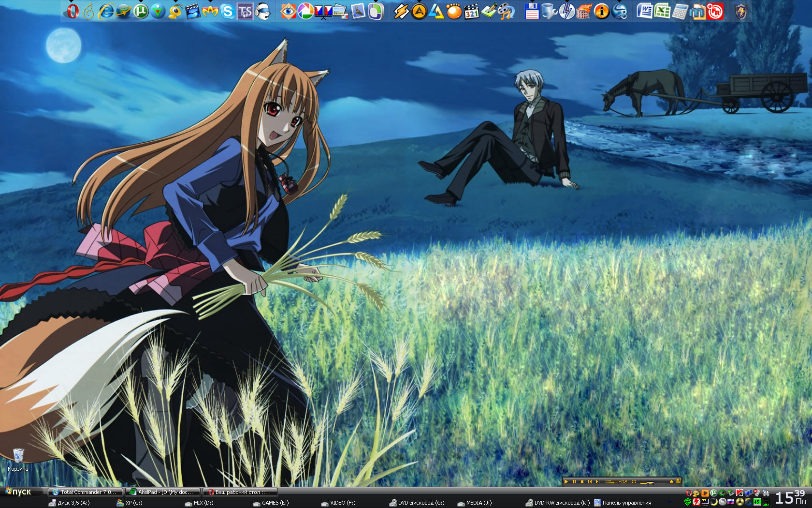
Task: Open Internet Explorer from the dock
Action: [106, 11]
